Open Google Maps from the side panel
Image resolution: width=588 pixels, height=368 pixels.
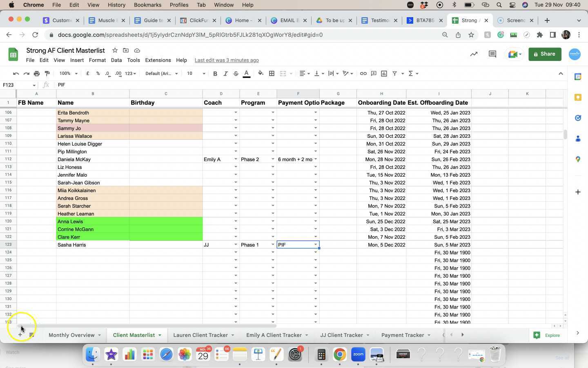pyautogui.click(x=578, y=159)
